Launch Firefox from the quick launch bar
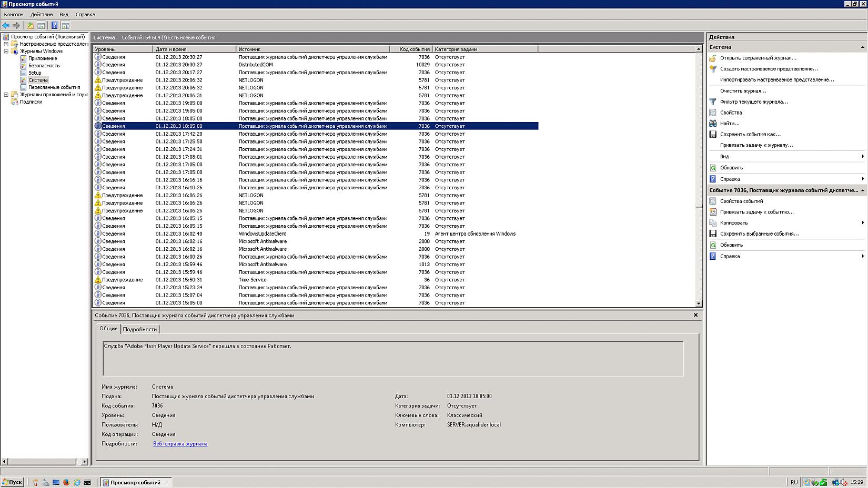Image resolution: width=868 pixels, height=488 pixels. click(x=66, y=482)
